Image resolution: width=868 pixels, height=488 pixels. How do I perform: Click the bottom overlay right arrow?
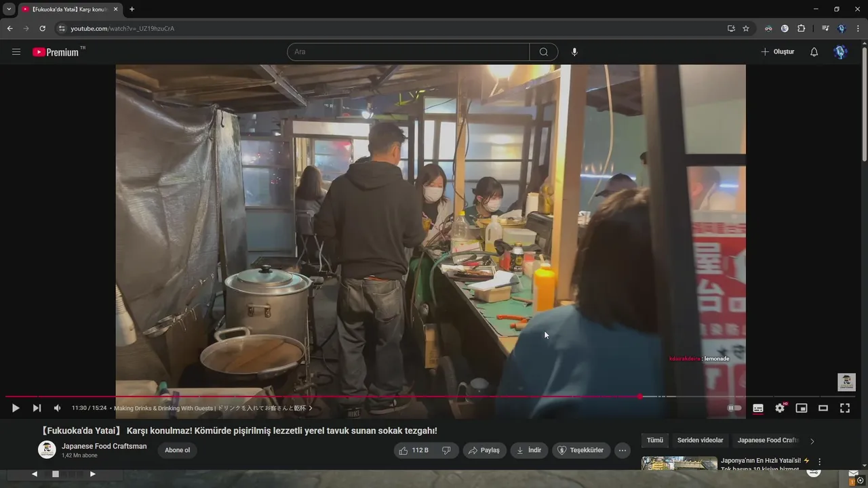pyautogui.click(x=93, y=474)
